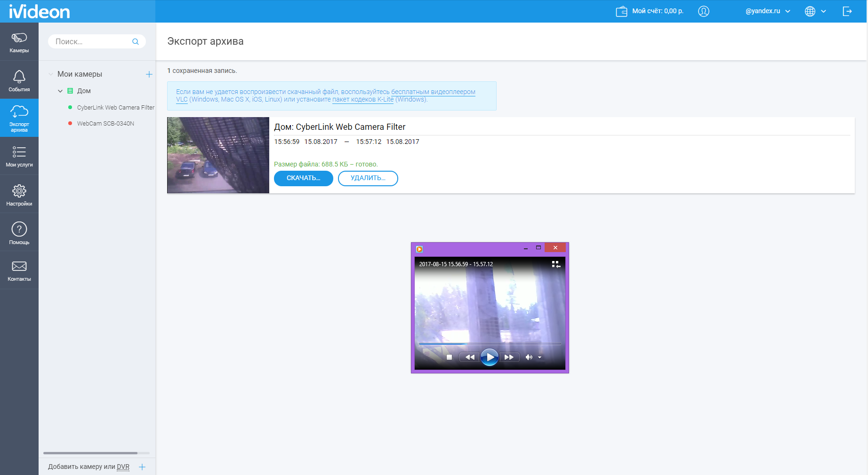Open Settings gear in sidebar
Screen dimensions: 868x475
(19, 195)
